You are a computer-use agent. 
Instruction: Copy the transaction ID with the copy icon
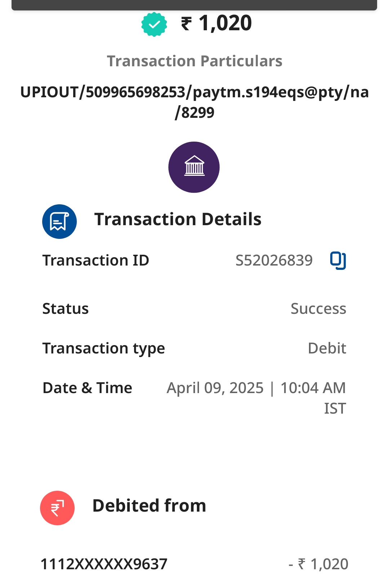point(338,260)
